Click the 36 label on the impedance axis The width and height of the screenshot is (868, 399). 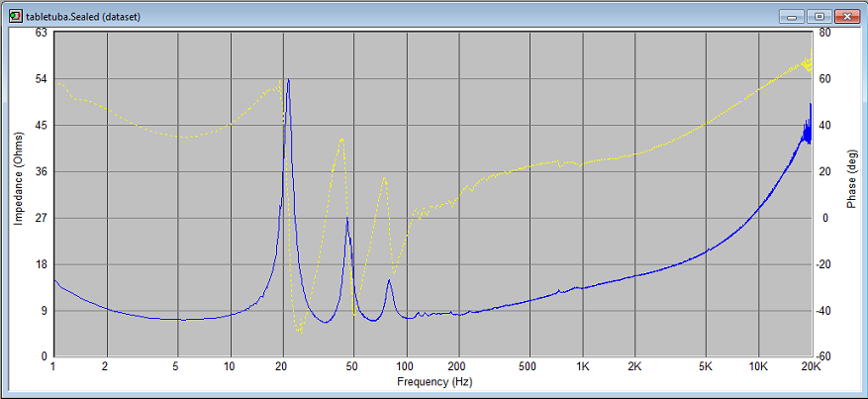click(x=41, y=171)
